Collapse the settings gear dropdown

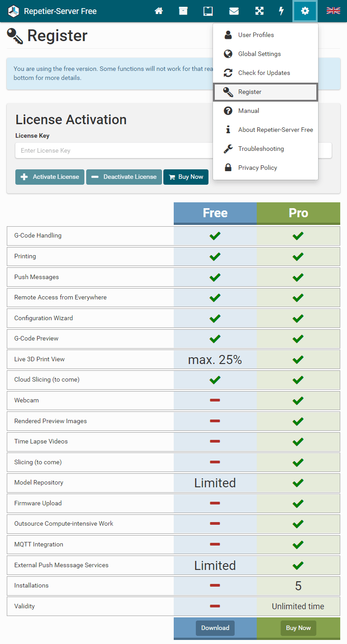coord(305,11)
